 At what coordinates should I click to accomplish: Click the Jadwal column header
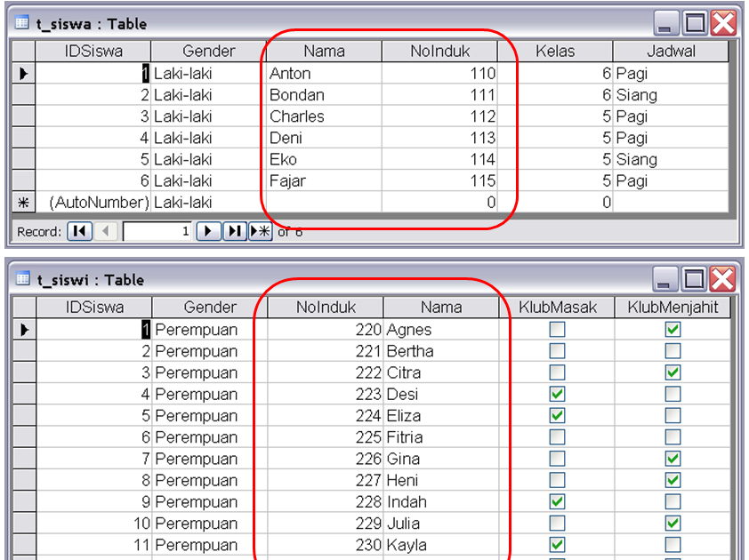point(672,51)
